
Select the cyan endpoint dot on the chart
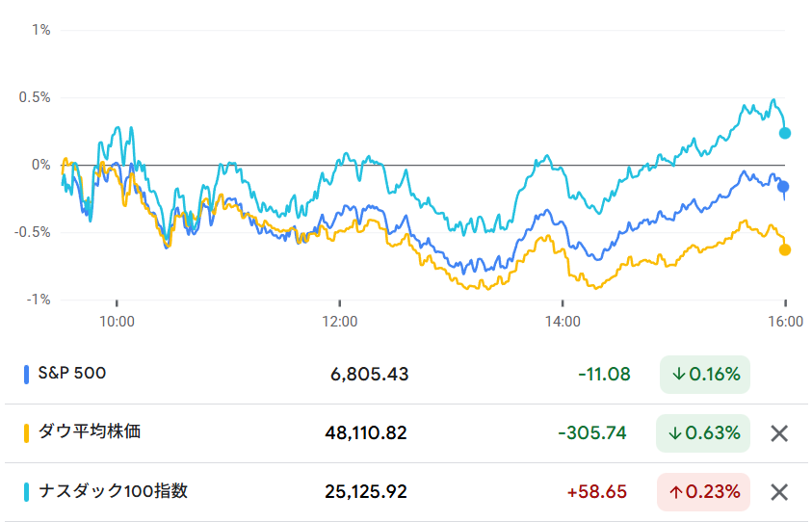(x=785, y=133)
